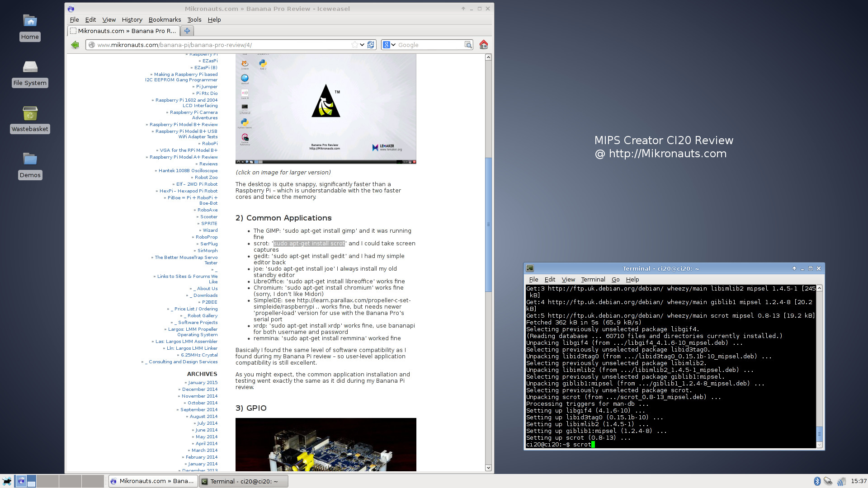The image size is (868, 488).
Task: Open Terminal window's File menu
Action: (x=533, y=279)
